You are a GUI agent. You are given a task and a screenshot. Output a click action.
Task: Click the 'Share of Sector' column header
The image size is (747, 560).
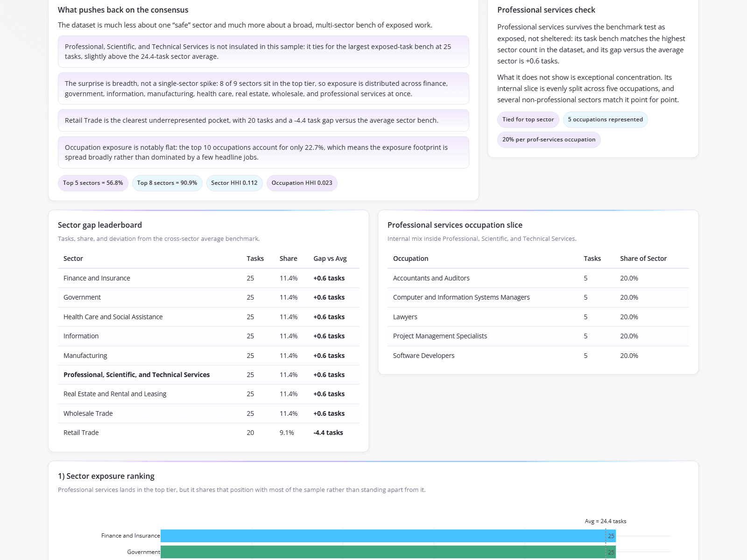pos(643,259)
